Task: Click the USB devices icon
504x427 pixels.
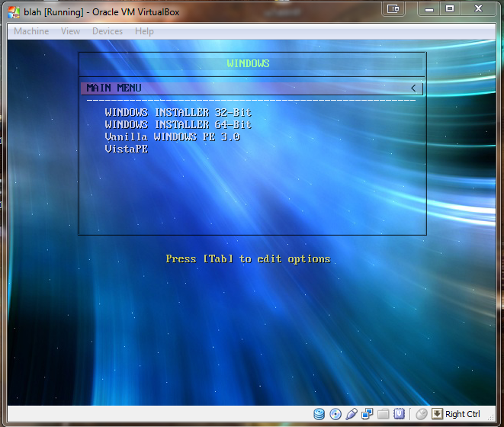Action: click(x=352, y=414)
